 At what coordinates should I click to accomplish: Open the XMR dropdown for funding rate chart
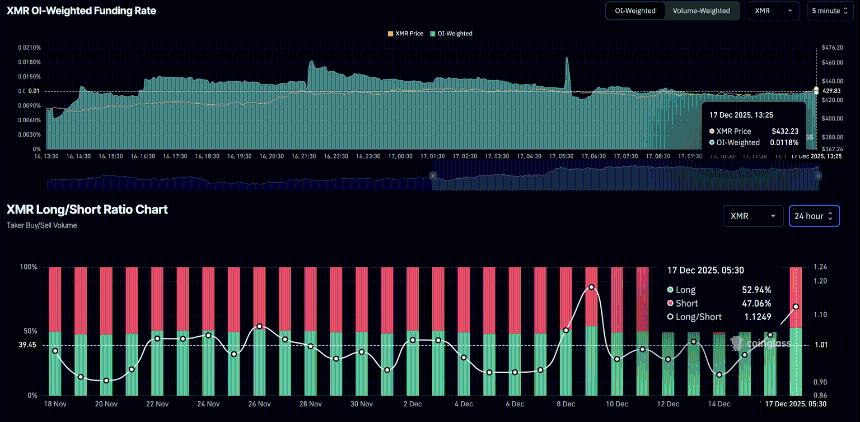[x=774, y=10]
